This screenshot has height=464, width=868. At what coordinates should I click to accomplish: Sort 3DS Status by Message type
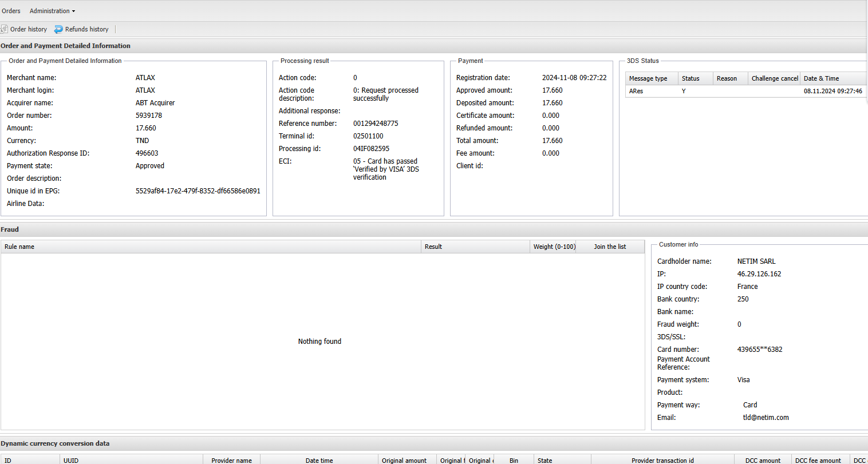pos(648,78)
